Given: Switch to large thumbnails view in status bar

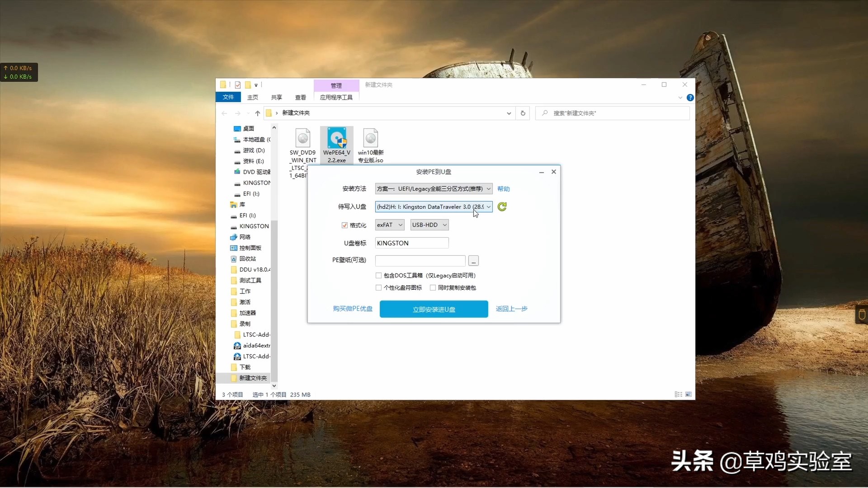Looking at the screenshot, I should point(689,394).
